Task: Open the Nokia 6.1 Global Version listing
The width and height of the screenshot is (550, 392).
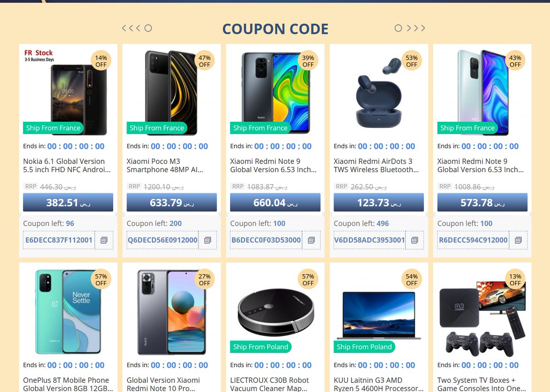Action: click(x=68, y=165)
